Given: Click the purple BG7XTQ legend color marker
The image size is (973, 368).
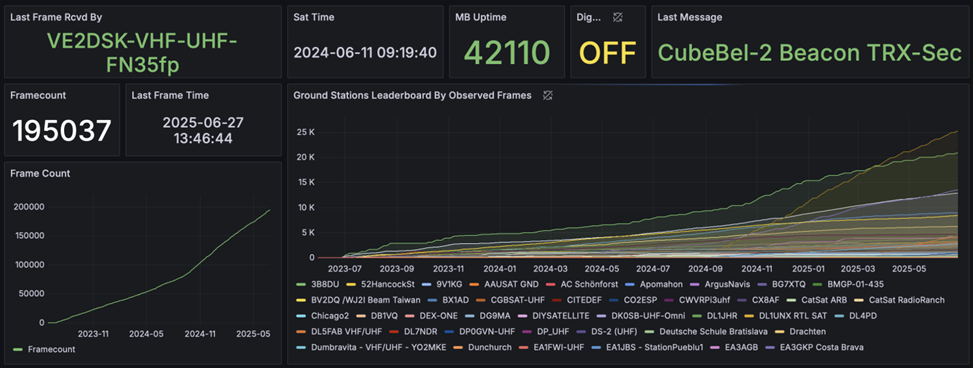Looking at the screenshot, I should click(x=760, y=284).
